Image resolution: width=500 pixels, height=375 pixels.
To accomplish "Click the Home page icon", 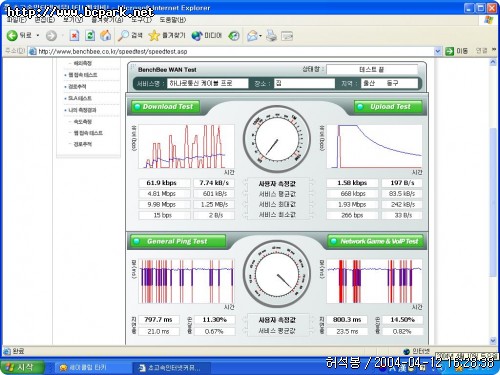I will 106,35.
